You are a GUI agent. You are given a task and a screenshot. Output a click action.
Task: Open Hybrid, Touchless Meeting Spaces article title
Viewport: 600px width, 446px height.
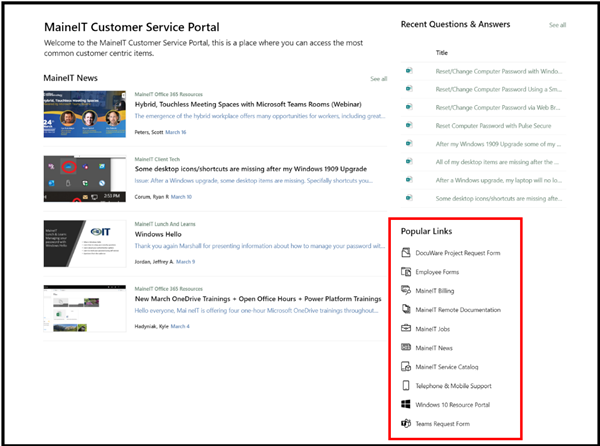pos(248,104)
